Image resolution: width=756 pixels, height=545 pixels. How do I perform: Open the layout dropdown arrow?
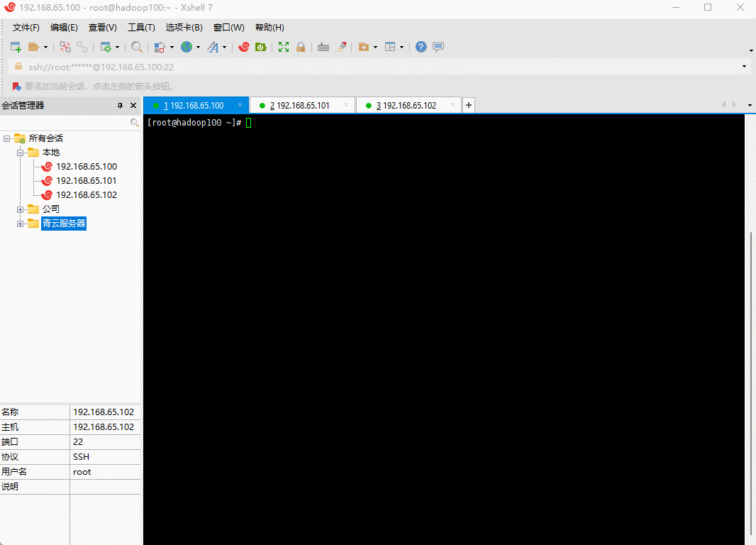(401, 48)
